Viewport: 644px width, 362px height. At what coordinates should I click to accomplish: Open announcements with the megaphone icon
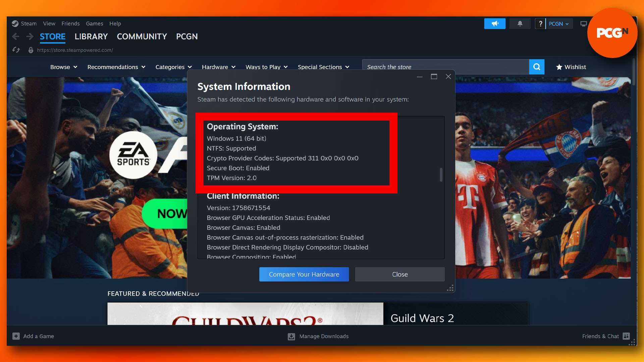coord(495,23)
